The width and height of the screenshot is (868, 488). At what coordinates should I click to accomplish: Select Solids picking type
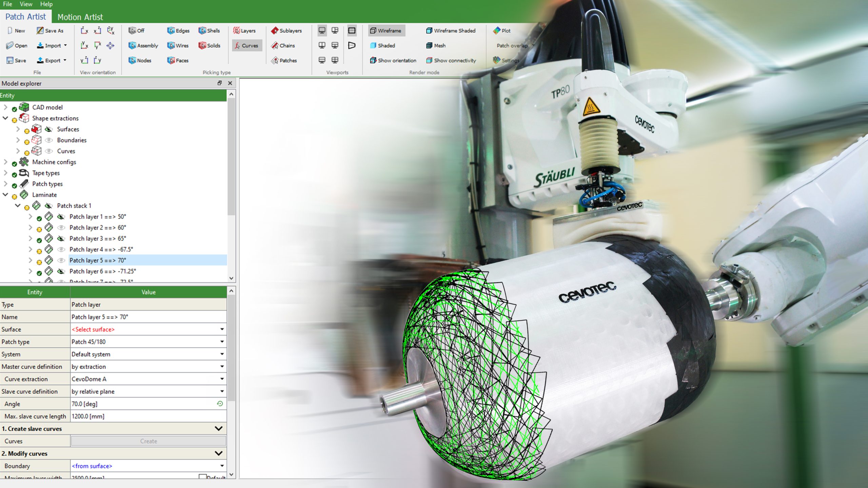[x=209, y=45]
